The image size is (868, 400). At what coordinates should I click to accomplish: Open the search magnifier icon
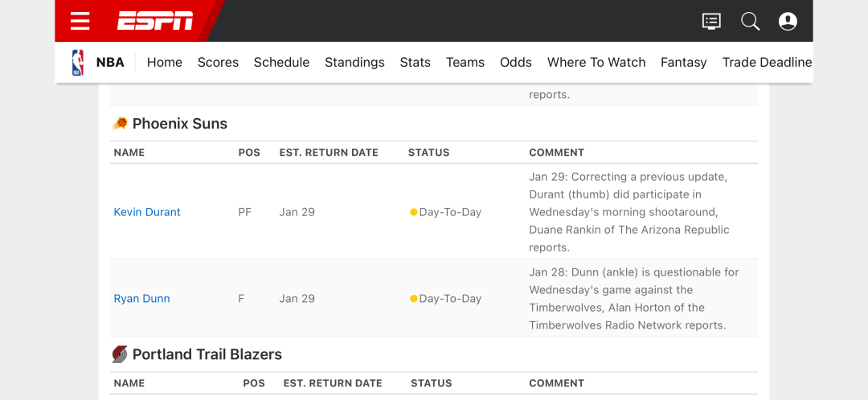tap(750, 22)
